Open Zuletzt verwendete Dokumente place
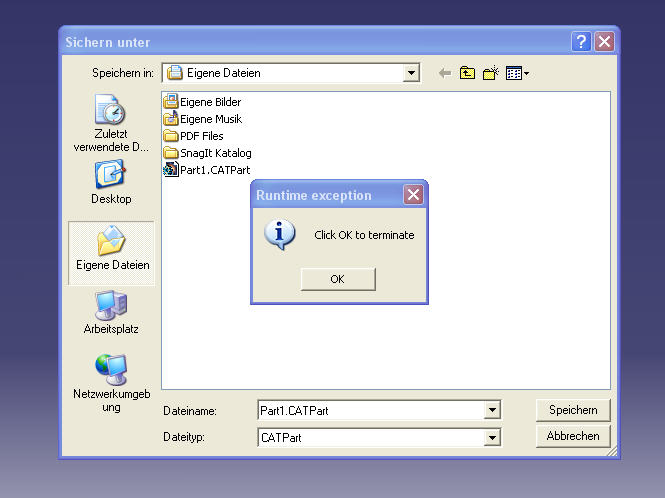 111,123
